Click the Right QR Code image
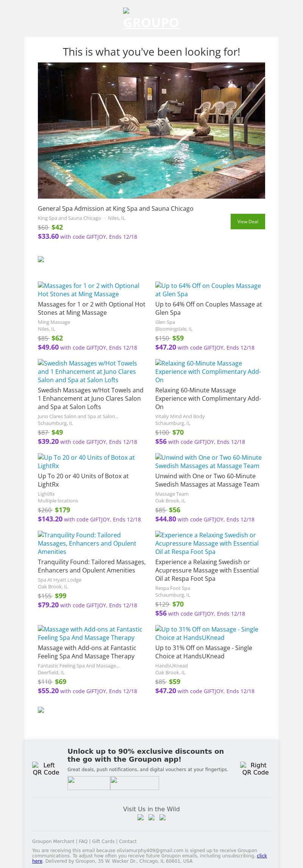The width and height of the screenshot is (303, 868). click(x=255, y=768)
